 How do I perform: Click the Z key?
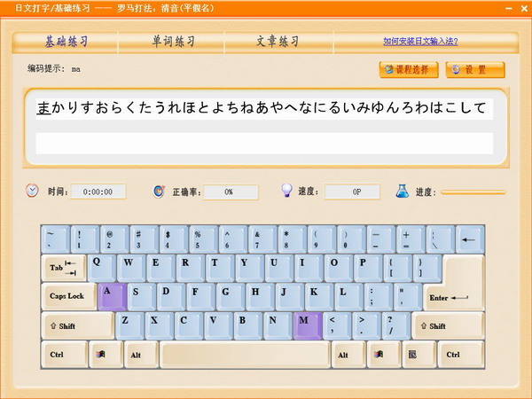click(130, 326)
